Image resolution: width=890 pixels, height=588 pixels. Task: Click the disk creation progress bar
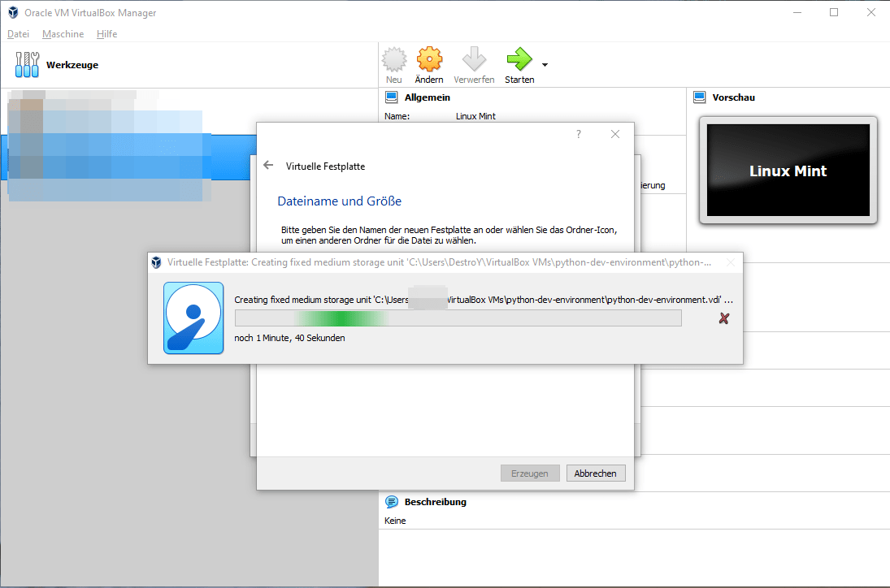[x=458, y=318]
